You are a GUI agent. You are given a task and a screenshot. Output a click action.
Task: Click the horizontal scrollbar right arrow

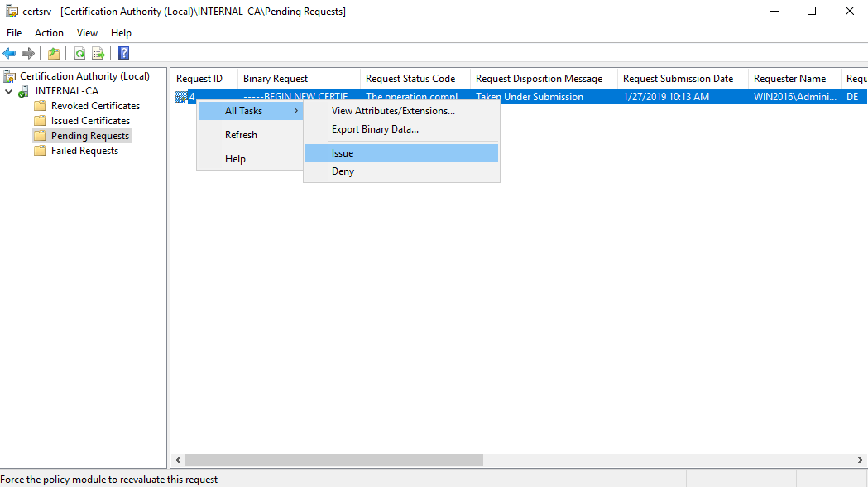(861, 460)
